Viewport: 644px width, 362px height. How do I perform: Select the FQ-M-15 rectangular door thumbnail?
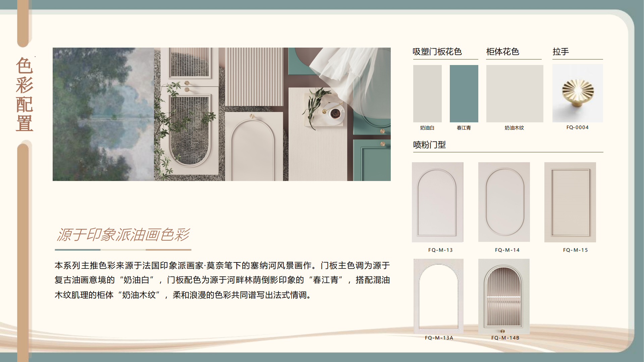pos(570,202)
